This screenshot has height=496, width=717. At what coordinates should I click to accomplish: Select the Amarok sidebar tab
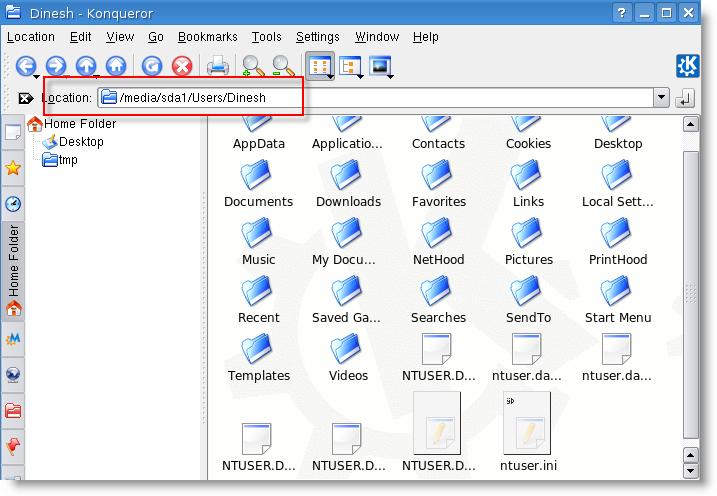13,339
